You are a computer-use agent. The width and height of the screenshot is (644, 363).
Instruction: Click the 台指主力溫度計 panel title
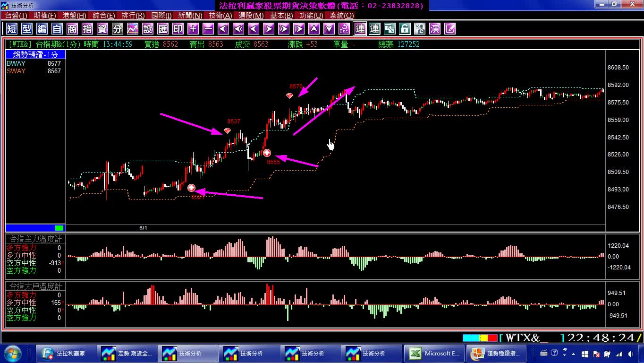click(35, 239)
